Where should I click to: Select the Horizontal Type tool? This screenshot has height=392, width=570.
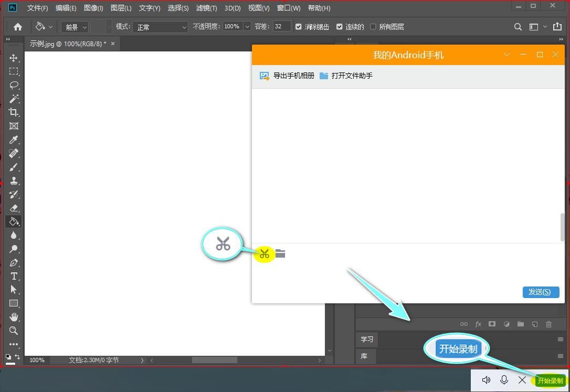(14, 276)
